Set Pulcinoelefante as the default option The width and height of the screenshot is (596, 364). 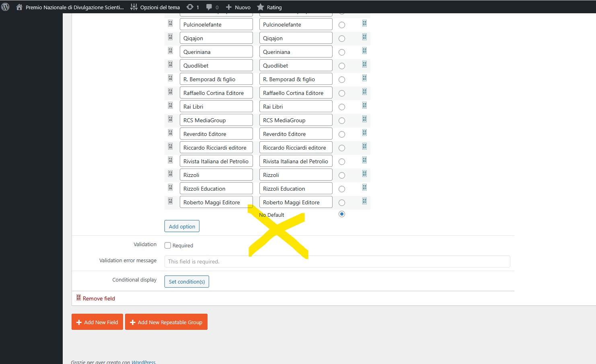pos(342,25)
